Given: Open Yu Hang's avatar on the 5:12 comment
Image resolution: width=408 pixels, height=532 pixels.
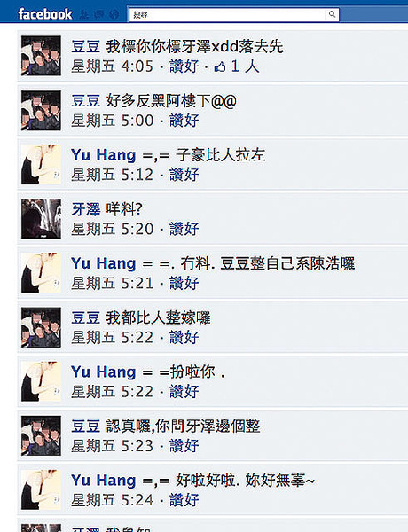Looking at the screenshot, I should (x=41, y=165).
